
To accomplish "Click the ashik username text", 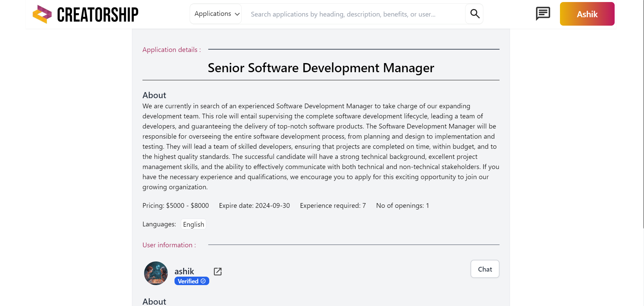I will tap(184, 271).
